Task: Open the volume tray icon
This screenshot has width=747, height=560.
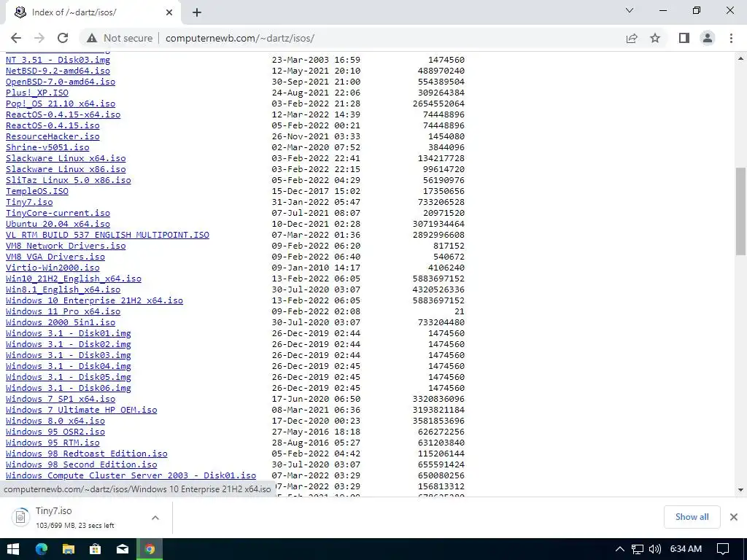Action: (x=655, y=549)
